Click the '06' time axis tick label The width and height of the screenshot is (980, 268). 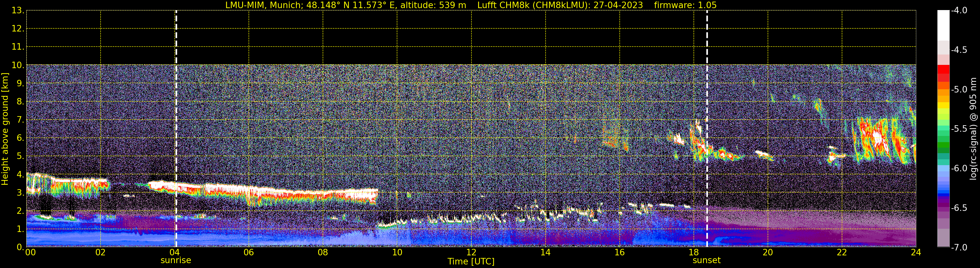249,252
